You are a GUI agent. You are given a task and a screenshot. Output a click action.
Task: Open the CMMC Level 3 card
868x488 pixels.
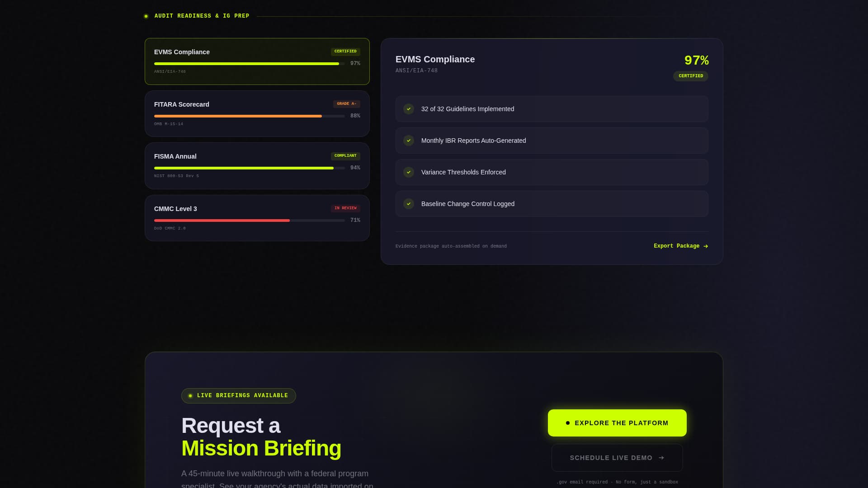coord(257,218)
